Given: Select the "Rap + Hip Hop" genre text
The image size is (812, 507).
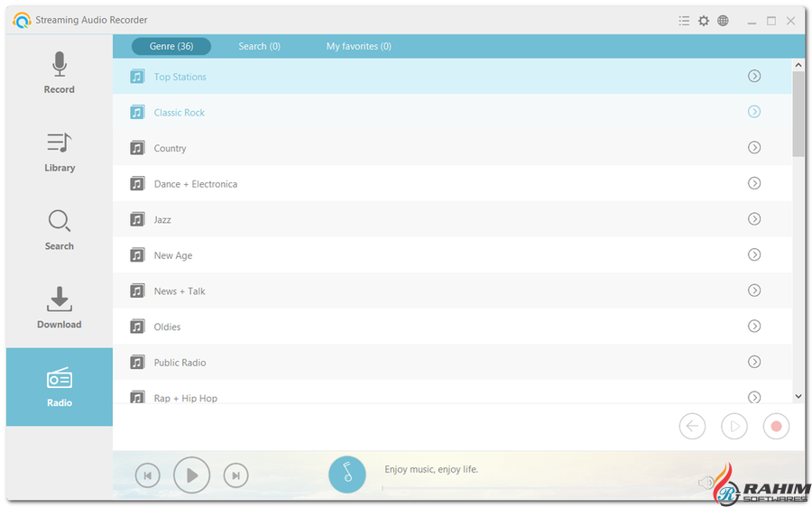Looking at the screenshot, I should (x=185, y=398).
